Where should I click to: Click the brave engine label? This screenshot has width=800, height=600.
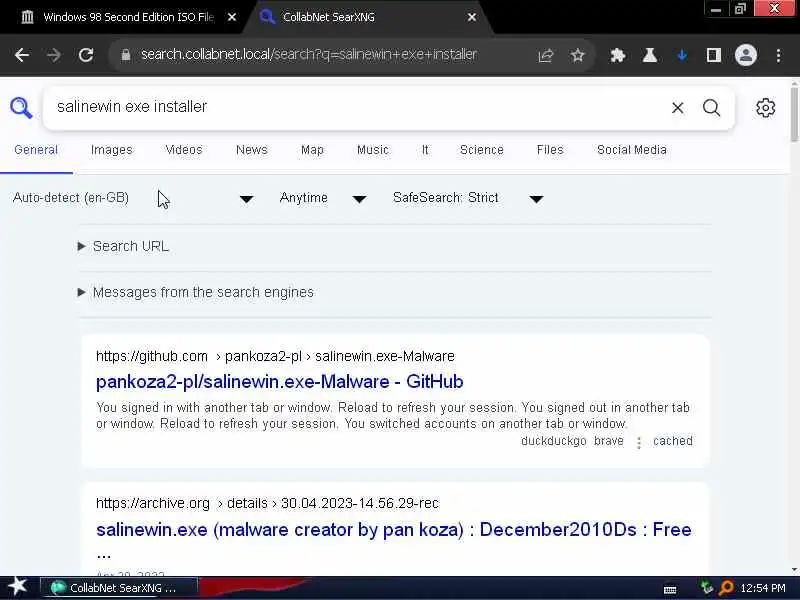[x=609, y=441]
